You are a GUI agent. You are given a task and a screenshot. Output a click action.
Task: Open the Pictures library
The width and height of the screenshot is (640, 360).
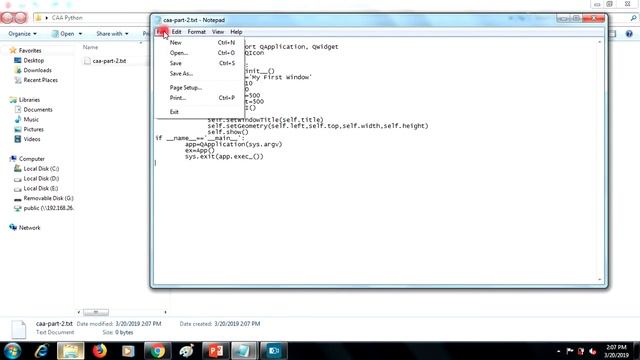[x=29, y=129]
